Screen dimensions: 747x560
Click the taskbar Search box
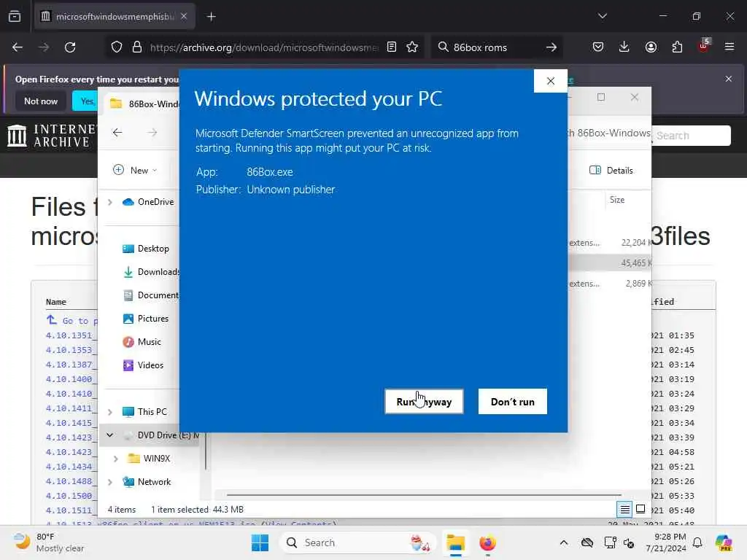pyautogui.click(x=357, y=542)
